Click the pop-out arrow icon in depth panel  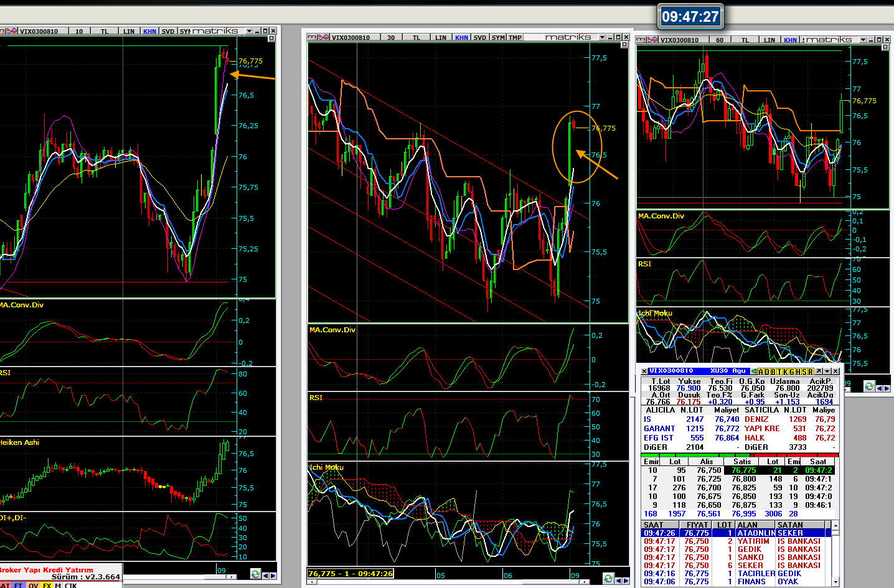(818, 371)
